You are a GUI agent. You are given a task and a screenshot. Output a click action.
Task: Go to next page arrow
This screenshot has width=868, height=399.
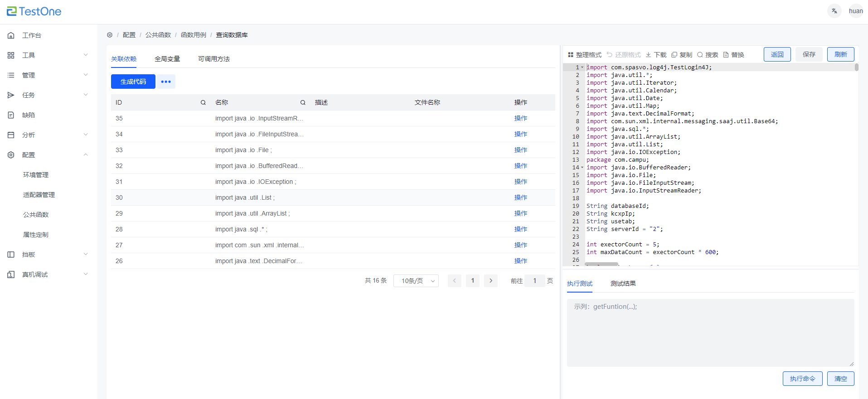[491, 281]
